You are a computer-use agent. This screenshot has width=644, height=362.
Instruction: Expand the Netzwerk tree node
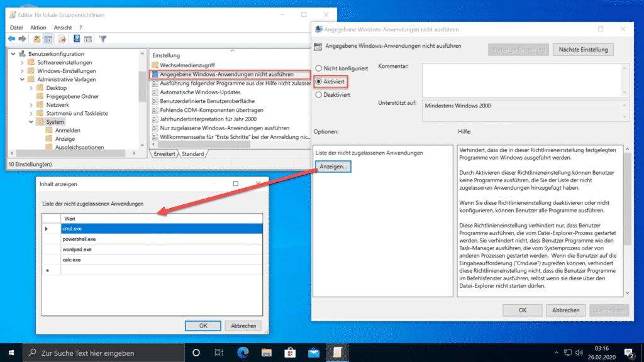coord(31,105)
